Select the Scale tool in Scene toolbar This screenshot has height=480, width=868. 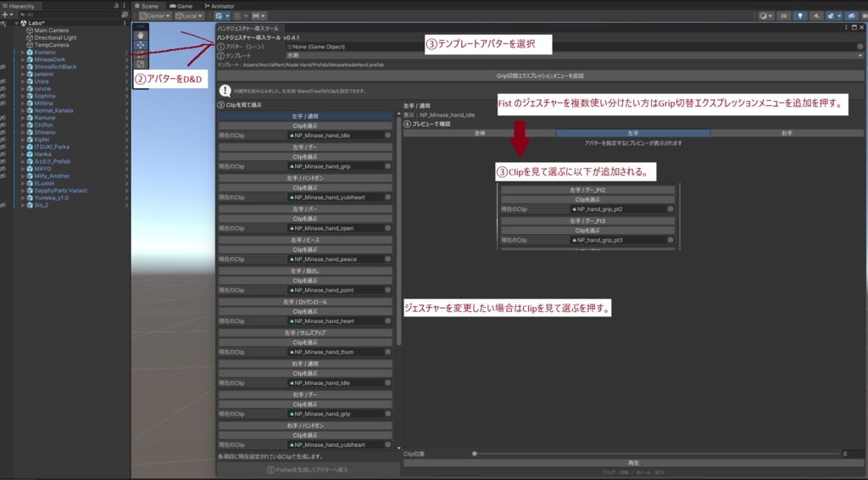(x=141, y=64)
